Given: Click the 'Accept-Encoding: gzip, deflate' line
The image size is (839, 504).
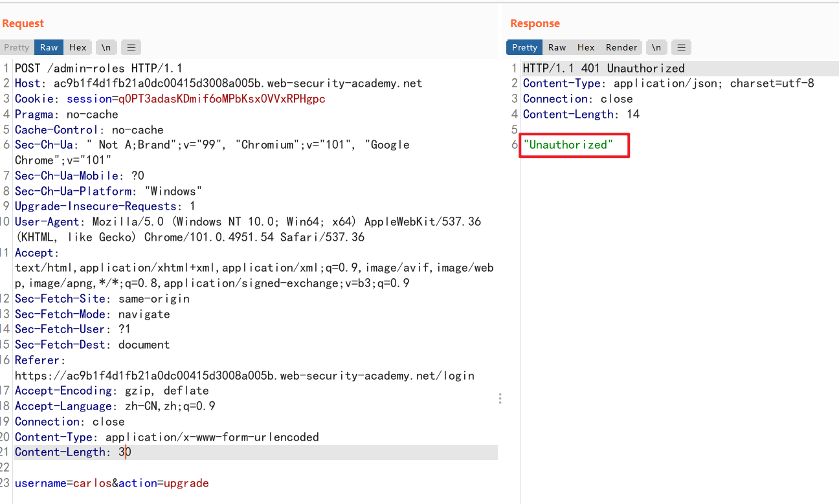Looking at the screenshot, I should tap(112, 390).
